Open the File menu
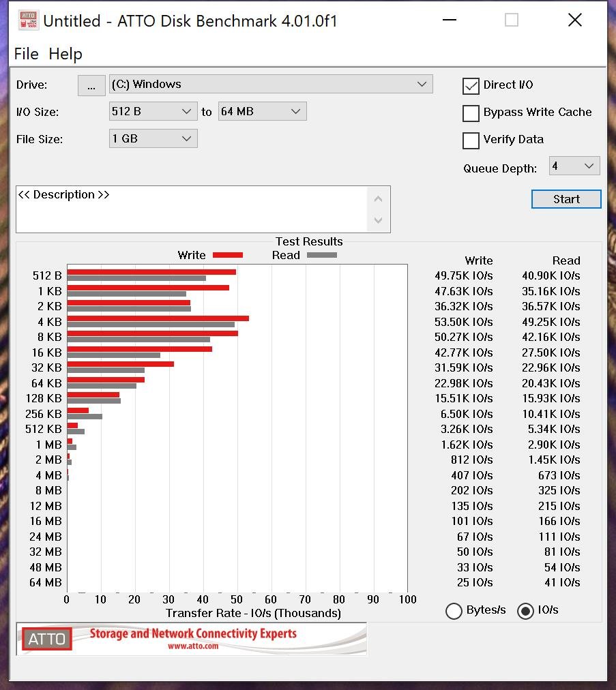616x690 pixels. [x=27, y=54]
